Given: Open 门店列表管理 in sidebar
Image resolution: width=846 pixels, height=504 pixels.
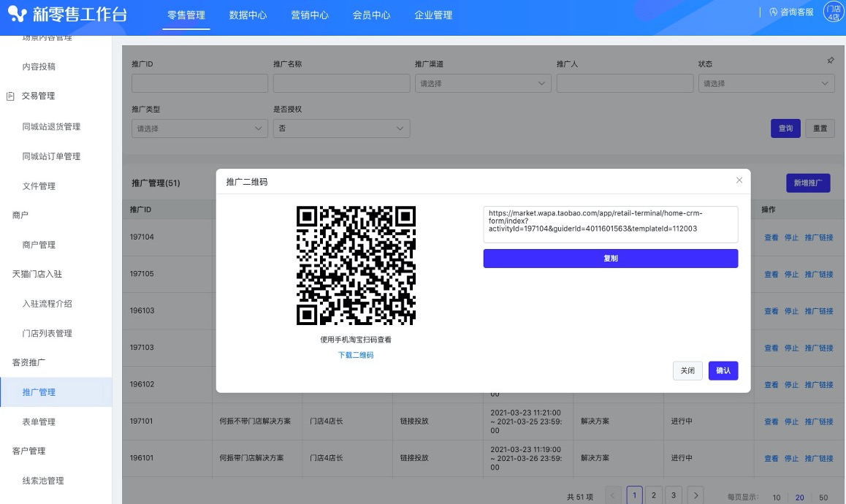Looking at the screenshot, I should (47, 334).
